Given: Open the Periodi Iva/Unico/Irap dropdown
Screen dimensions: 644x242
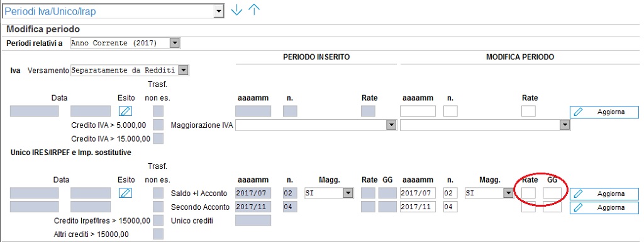Looking at the screenshot, I should 219,11.
